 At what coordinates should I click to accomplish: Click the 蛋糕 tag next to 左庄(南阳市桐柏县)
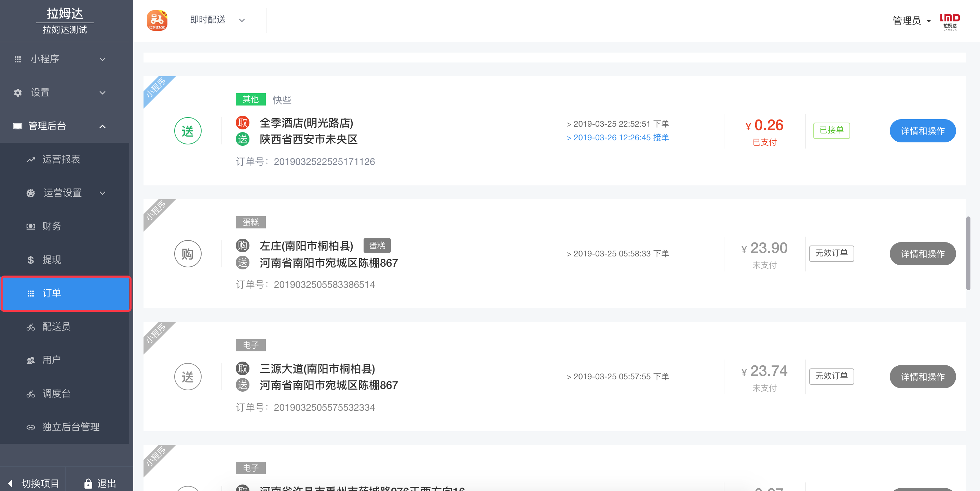coord(377,246)
